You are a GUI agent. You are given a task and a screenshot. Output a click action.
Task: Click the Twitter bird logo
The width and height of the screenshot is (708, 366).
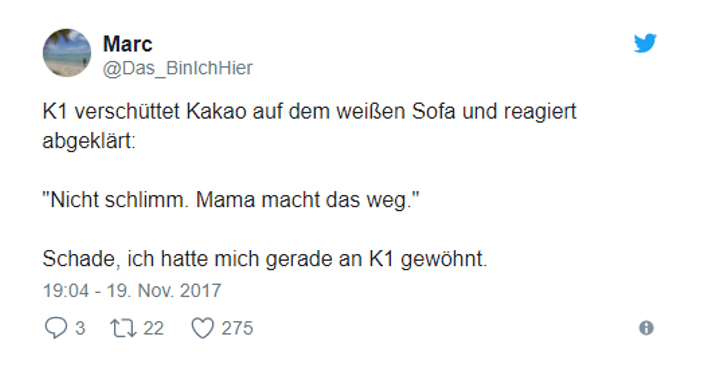click(645, 43)
